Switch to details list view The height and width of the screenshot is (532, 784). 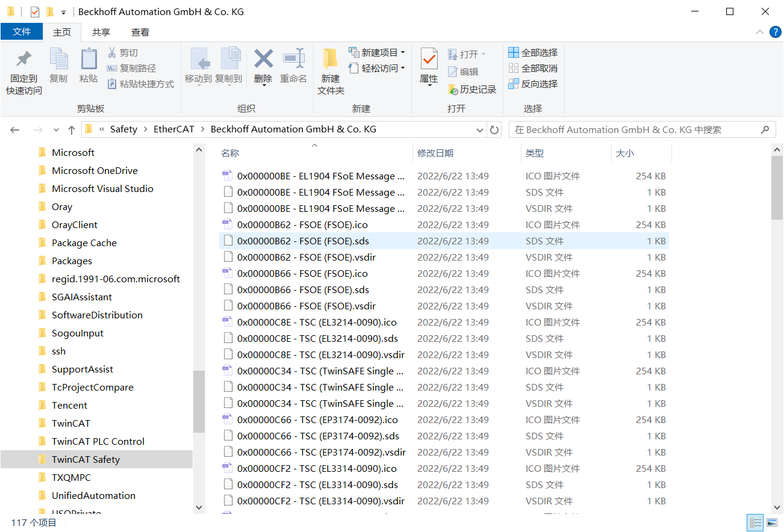click(754, 522)
